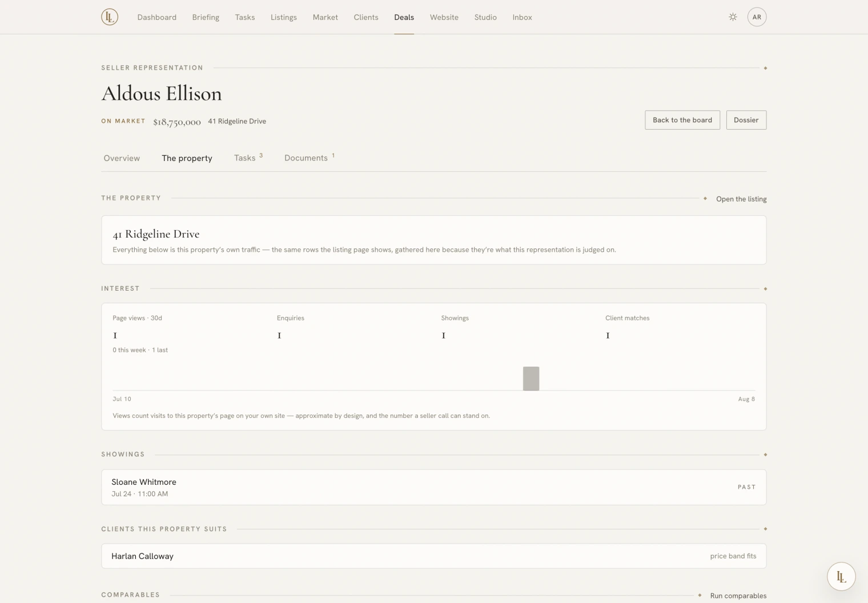Toggle the light/dark theme sun icon

click(733, 17)
